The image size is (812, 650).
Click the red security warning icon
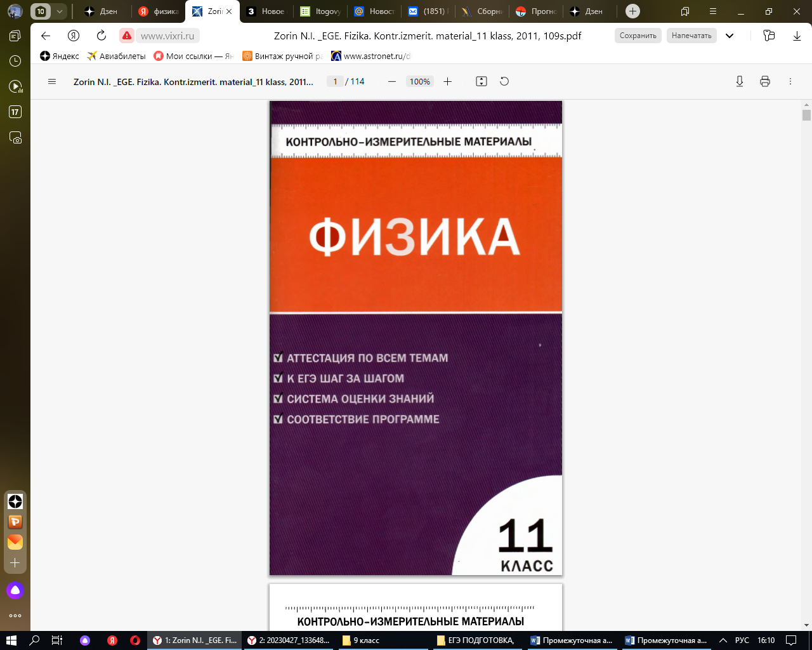point(127,36)
